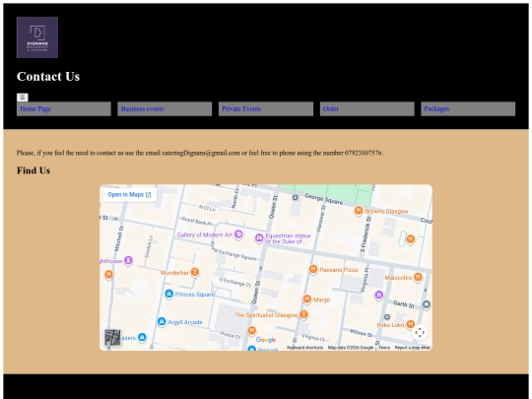Click the cateringDignans@gmail.com email text
Image resolution: width=532 pixels, height=399 pixels.
[x=201, y=153]
